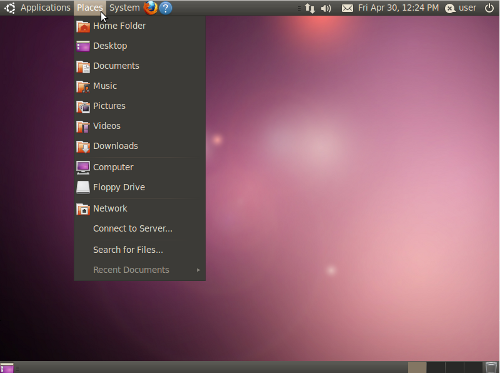500x373 pixels.
Task: Open the Help center question mark icon
Action: 166,8
